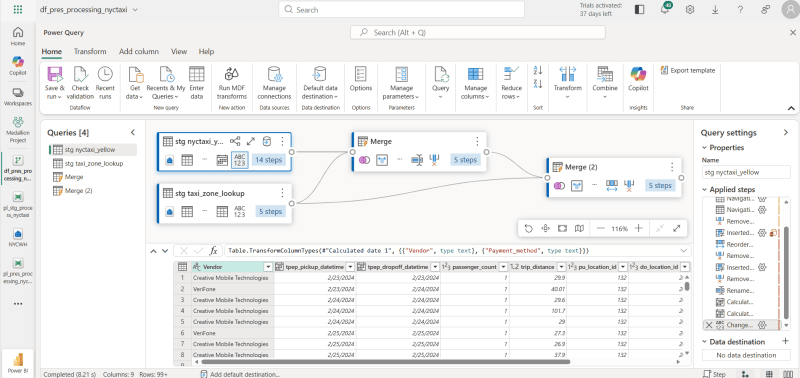The width and height of the screenshot is (800, 378).
Task: Open the notifications bell
Action: click(664, 10)
